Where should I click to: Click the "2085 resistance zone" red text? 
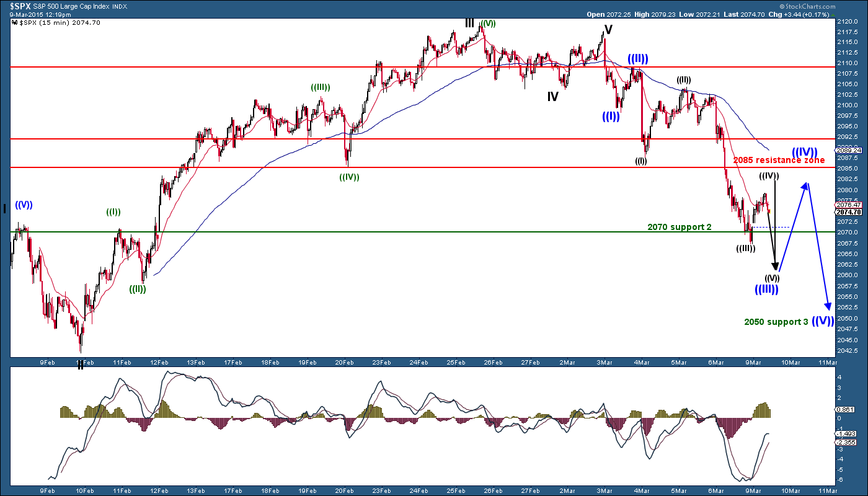pos(779,160)
